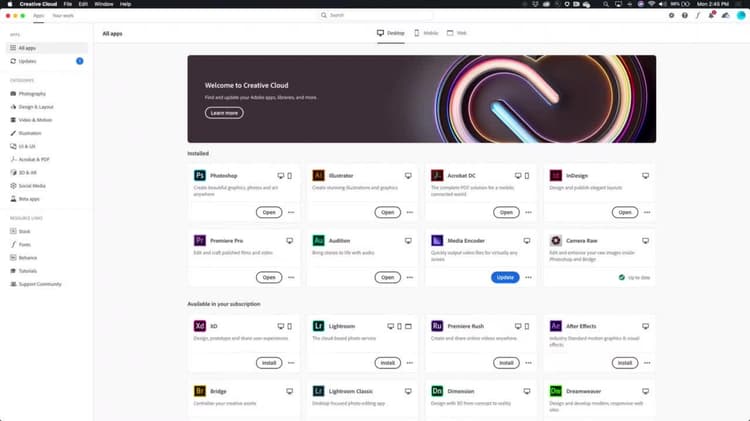Open Tutorials resource link
The height and width of the screenshot is (421, 750).
23,271
